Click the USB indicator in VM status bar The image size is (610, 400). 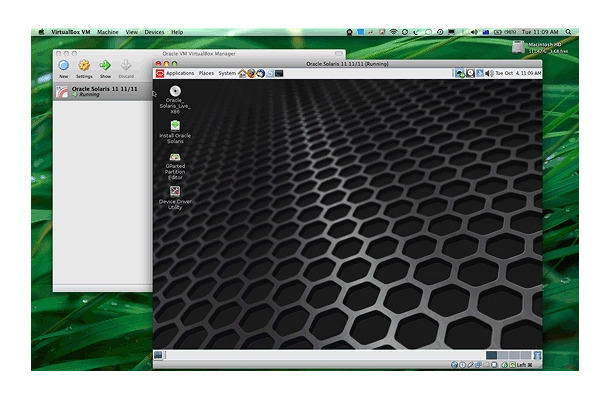(x=471, y=365)
